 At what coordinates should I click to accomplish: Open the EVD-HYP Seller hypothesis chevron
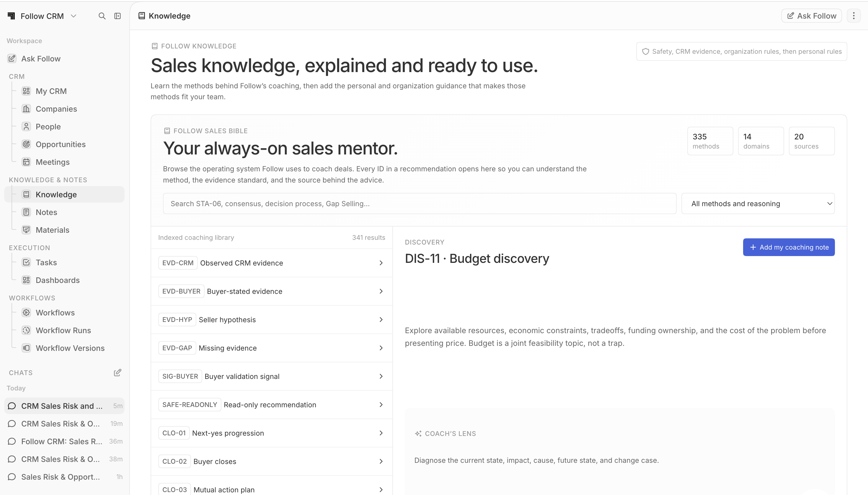click(x=381, y=320)
